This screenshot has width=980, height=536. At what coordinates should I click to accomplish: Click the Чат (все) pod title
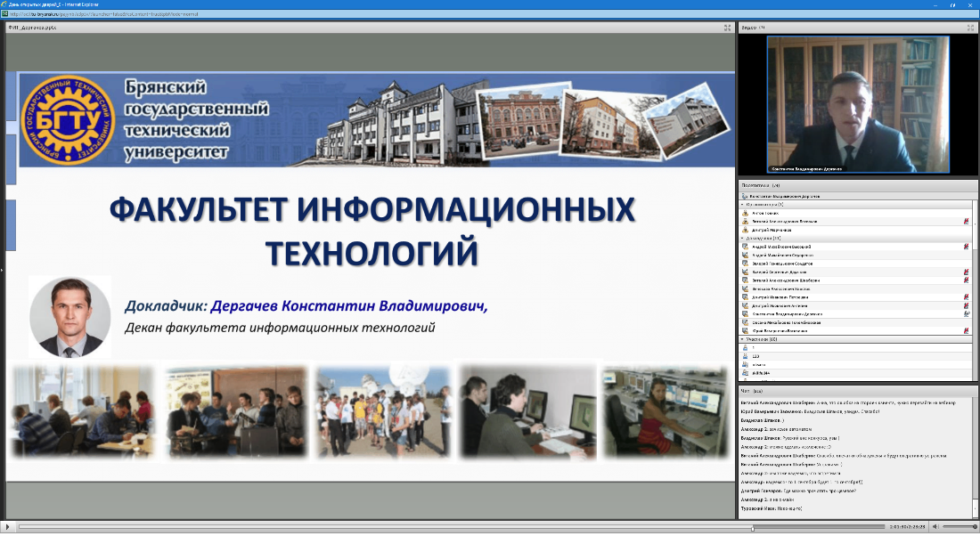pyautogui.click(x=751, y=391)
